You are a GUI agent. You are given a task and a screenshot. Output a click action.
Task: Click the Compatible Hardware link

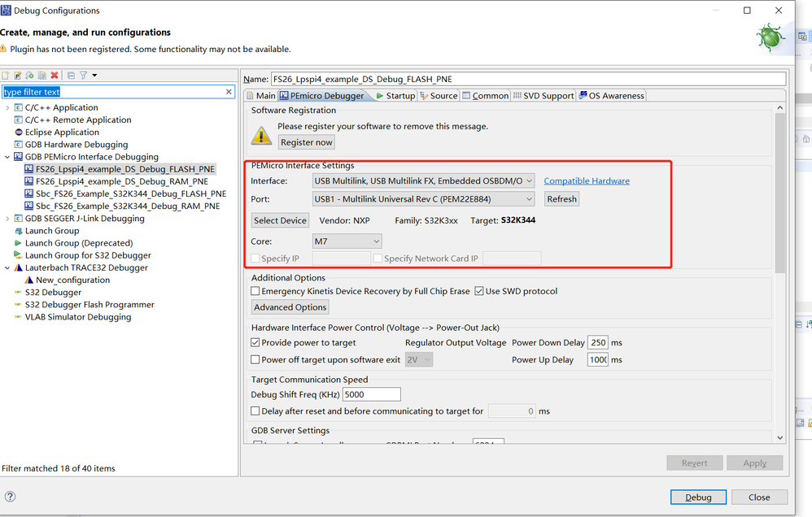click(586, 180)
